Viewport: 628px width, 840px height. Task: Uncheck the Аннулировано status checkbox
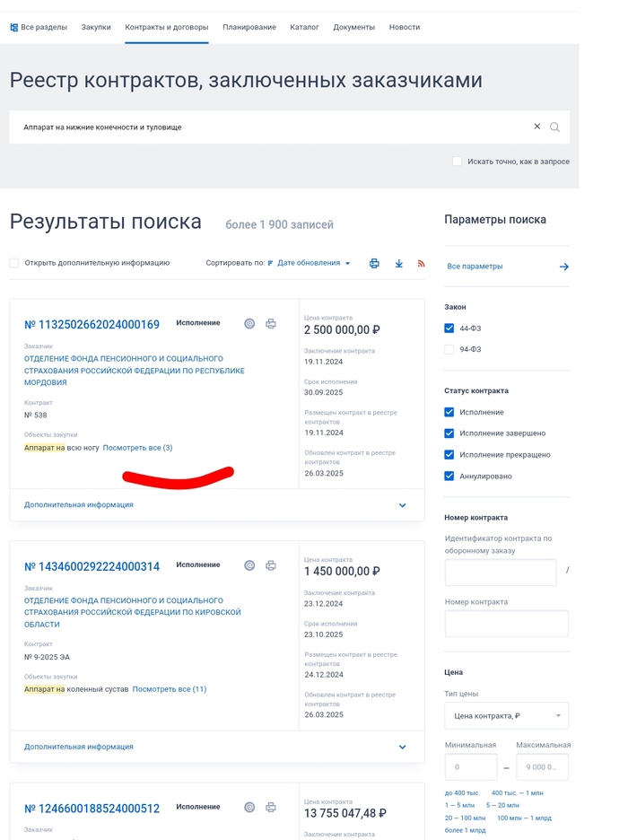pos(449,476)
